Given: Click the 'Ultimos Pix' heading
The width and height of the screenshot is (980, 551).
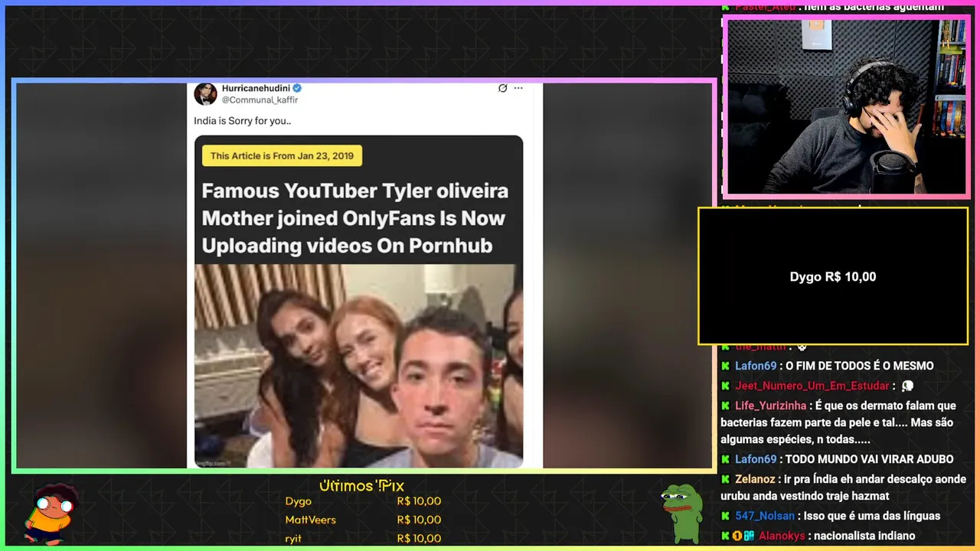Looking at the screenshot, I should pos(361,486).
